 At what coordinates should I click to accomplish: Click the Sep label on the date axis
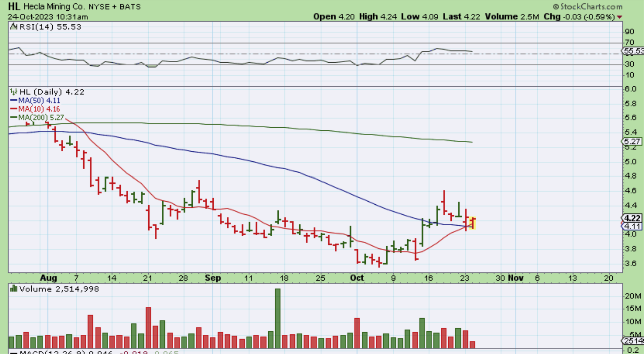click(213, 278)
